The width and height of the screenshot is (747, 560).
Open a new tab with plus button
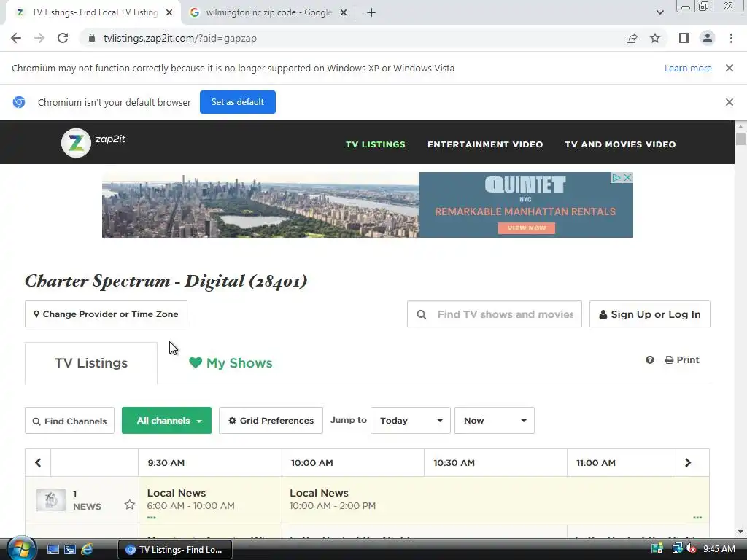click(x=371, y=12)
